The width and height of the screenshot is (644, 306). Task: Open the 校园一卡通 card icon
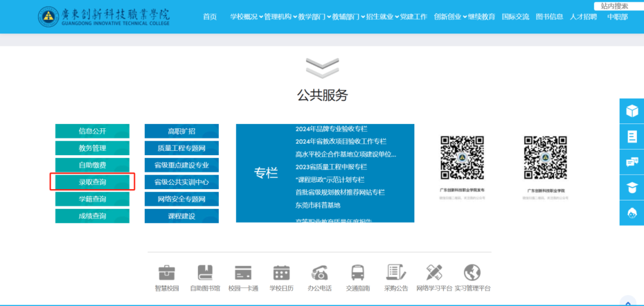click(x=243, y=273)
